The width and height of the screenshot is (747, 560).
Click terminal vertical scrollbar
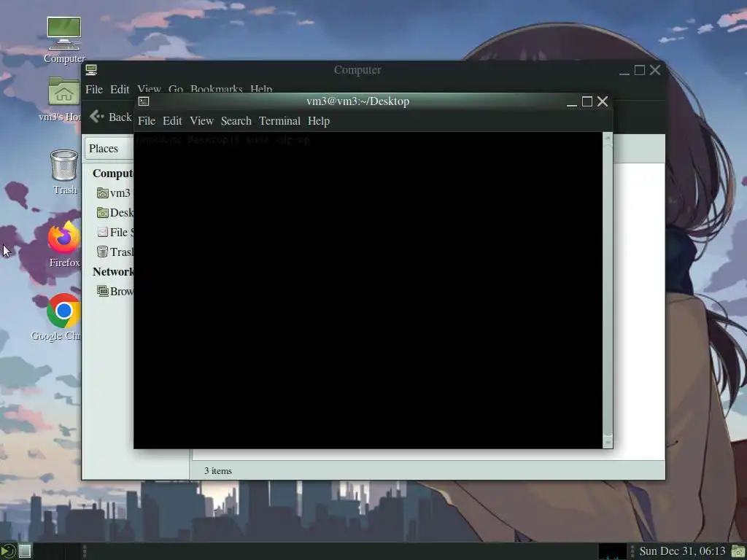[x=608, y=290]
